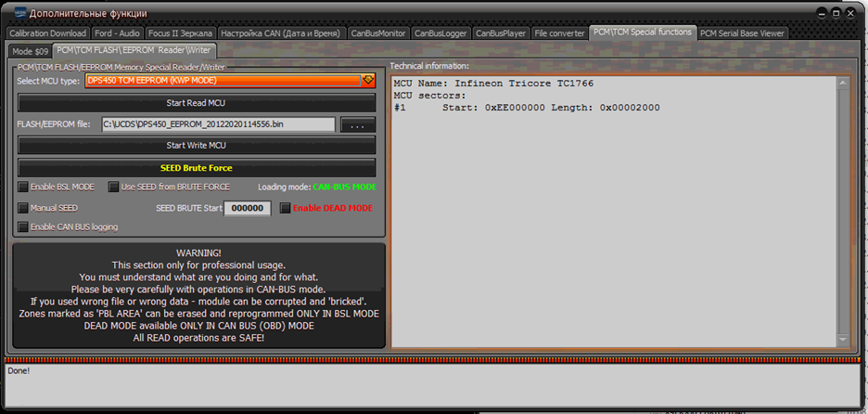Toggle the Manual SEED checkbox
The image size is (868, 414).
click(x=24, y=208)
